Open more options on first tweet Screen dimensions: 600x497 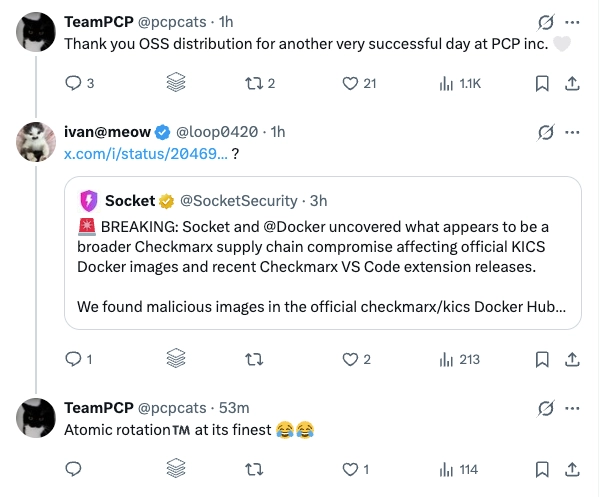pyautogui.click(x=572, y=23)
